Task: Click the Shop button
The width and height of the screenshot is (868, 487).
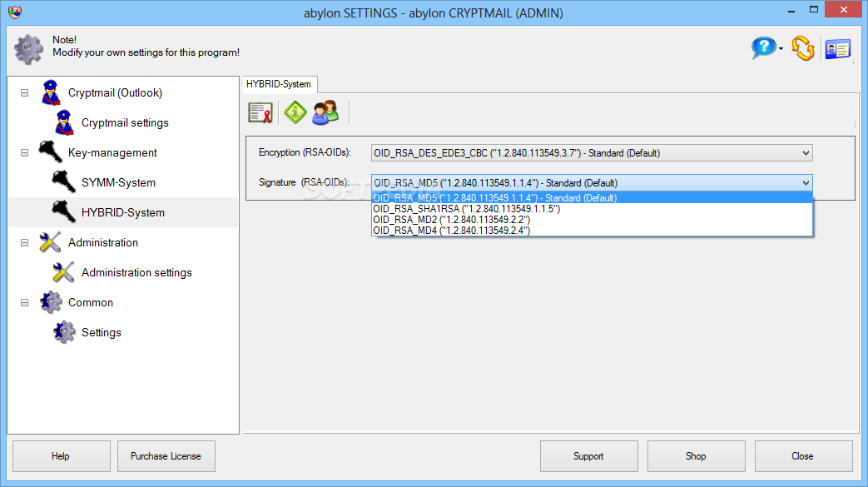Action: (x=697, y=456)
